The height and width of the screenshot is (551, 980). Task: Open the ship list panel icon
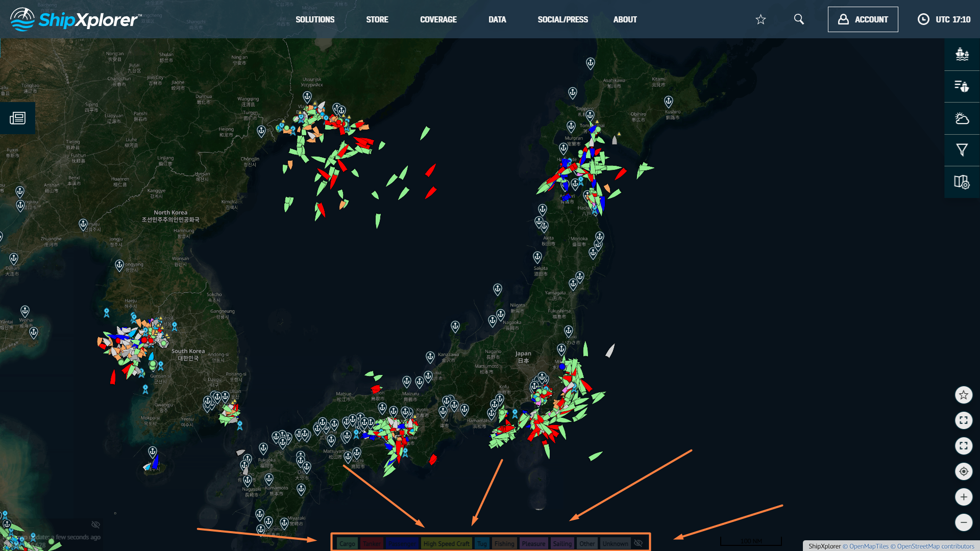click(962, 54)
